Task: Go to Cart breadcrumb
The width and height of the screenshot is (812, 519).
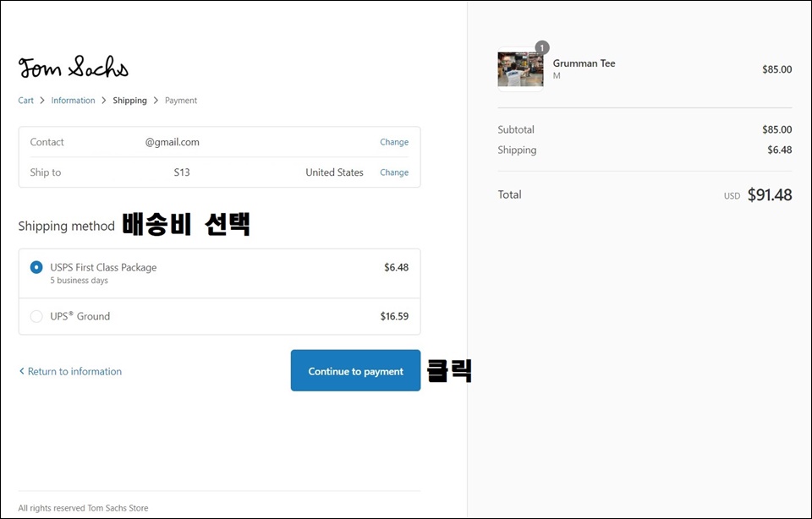Action: coord(26,101)
